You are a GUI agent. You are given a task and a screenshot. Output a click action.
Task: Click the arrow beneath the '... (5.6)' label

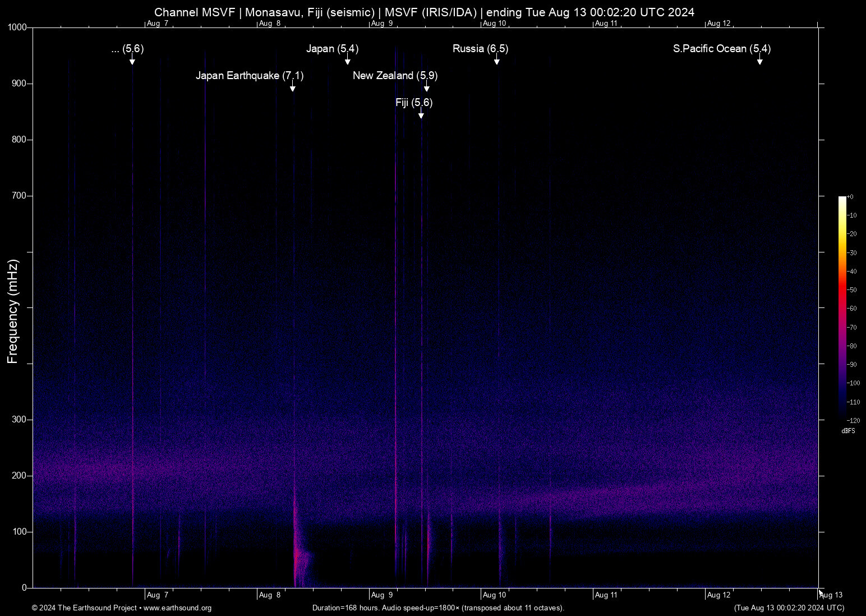pyautogui.click(x=132, y=61)
